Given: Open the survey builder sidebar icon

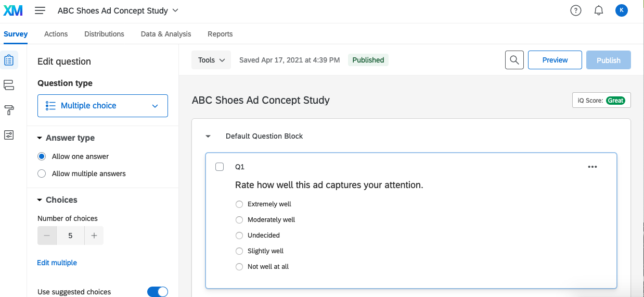Looking at the screenshot, I should (9, 60).
